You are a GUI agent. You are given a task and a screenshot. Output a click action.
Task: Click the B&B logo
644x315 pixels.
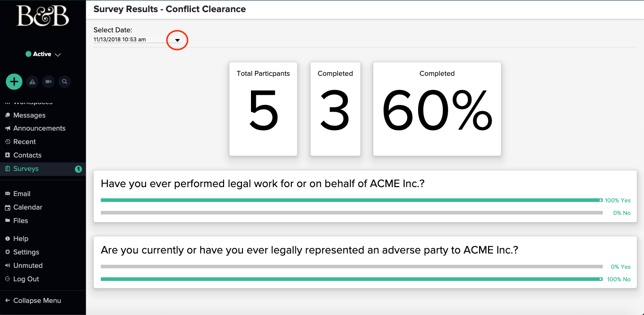pos(43,16)
